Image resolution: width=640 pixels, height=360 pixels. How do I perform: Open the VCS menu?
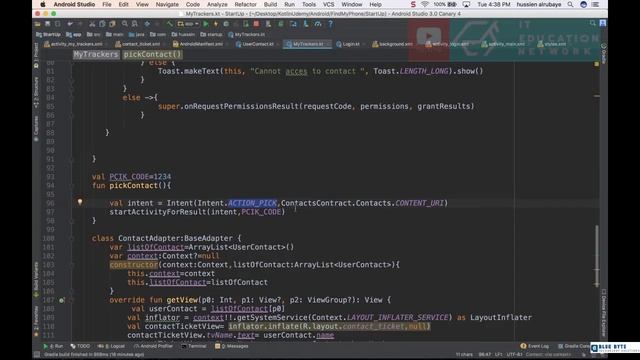tap(328, 4)
